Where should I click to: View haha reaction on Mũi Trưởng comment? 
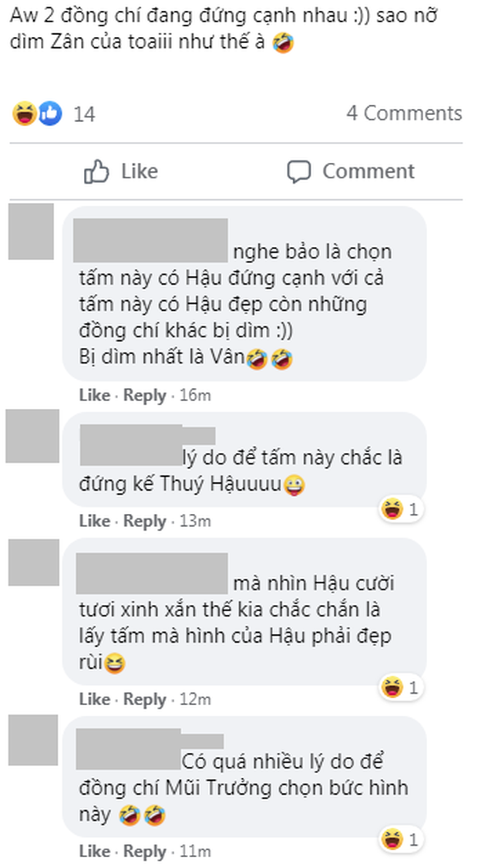tap(392, 839)
